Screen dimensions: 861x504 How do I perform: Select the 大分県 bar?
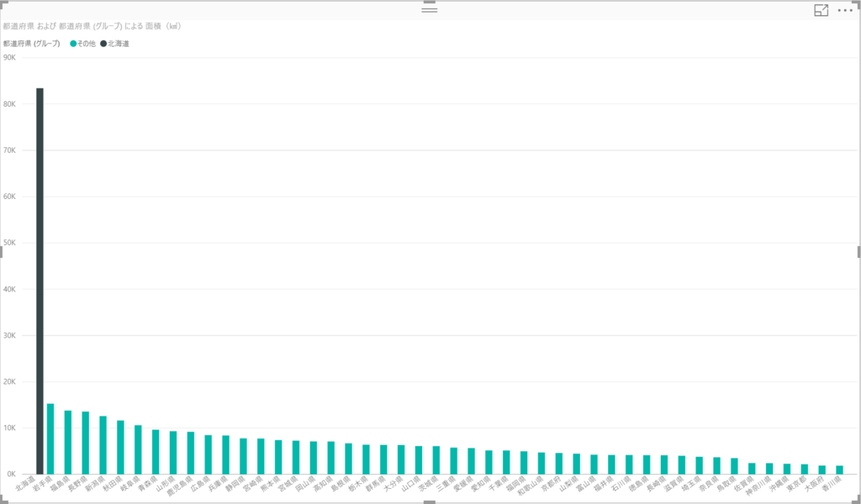(x=401, y=459)
